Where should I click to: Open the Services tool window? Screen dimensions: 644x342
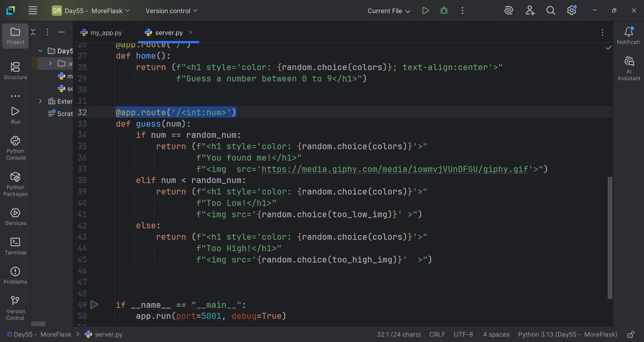pyautogui.click(x=15, y=217)
